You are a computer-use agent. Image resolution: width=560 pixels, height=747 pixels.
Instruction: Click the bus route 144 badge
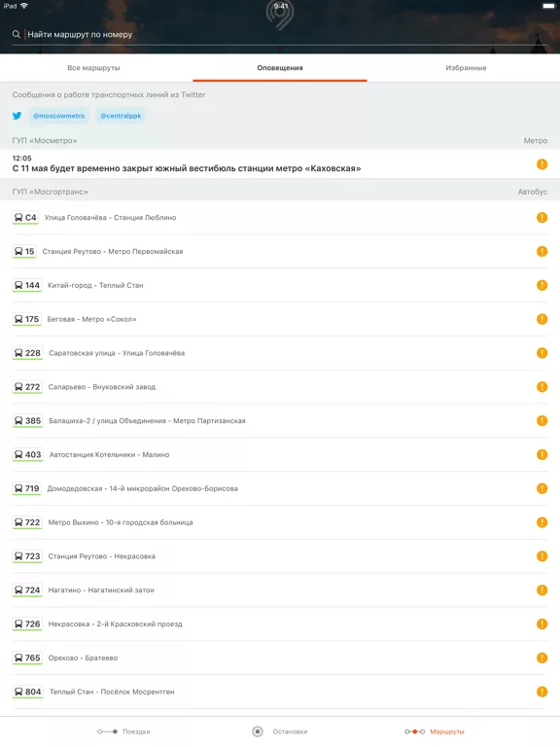click(27, 285)
